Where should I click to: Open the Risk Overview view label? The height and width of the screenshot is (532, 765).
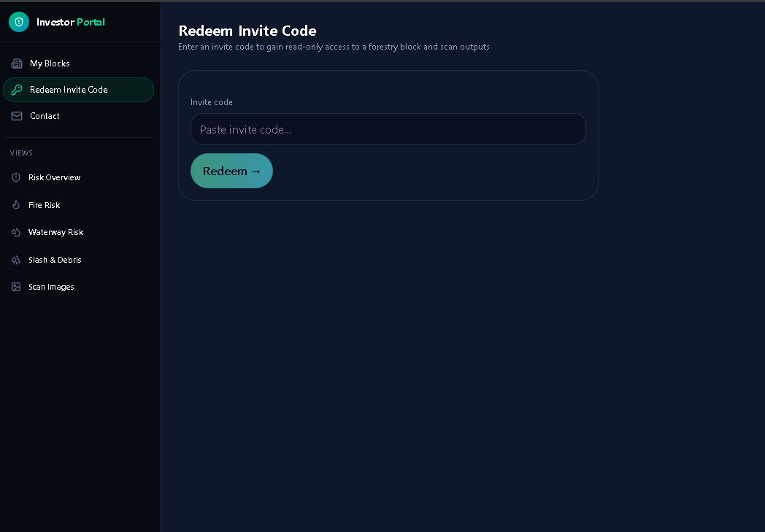coord(55,177)
